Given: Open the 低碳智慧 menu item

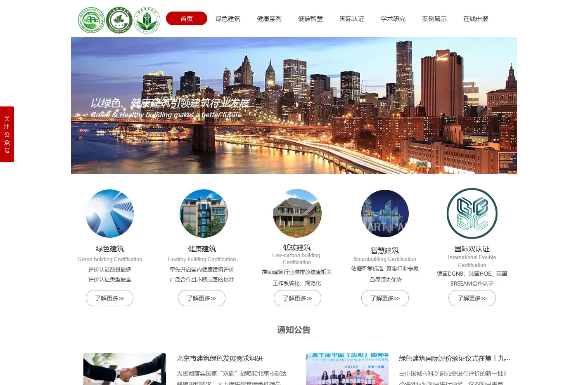Looking at the screenshot, I should point(311,19).
